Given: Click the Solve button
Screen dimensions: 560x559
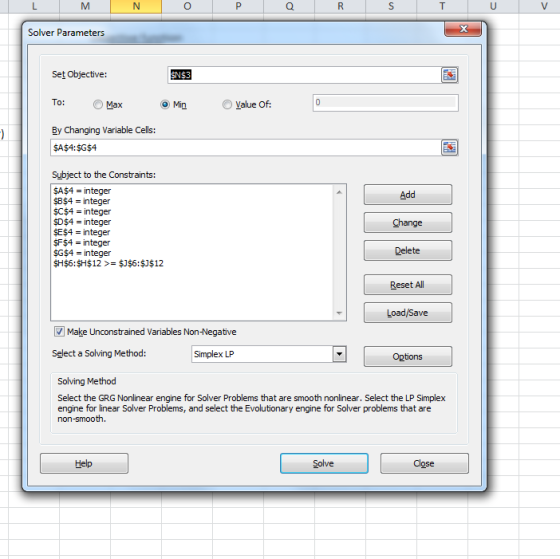Looking at the screenshot, I should click(324, 463).
